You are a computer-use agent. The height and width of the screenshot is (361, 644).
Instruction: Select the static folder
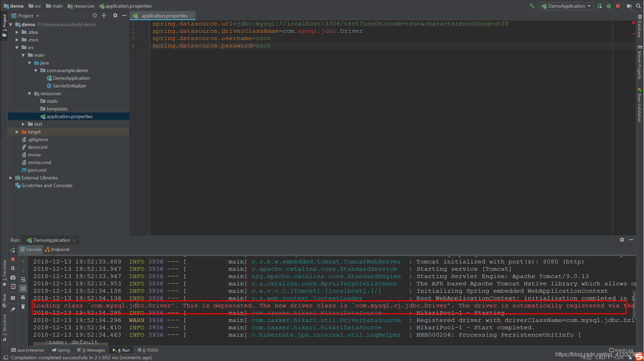tap(52, 101)
